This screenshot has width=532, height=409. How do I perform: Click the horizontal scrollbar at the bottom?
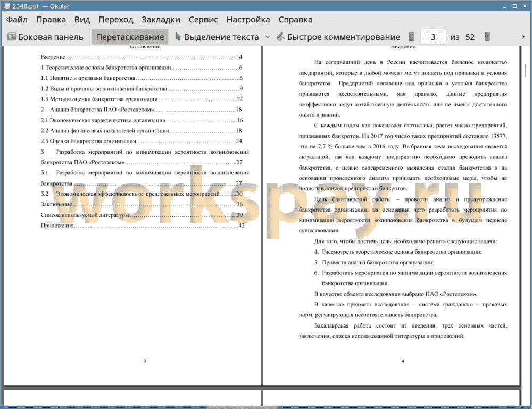tap(242, 407)
